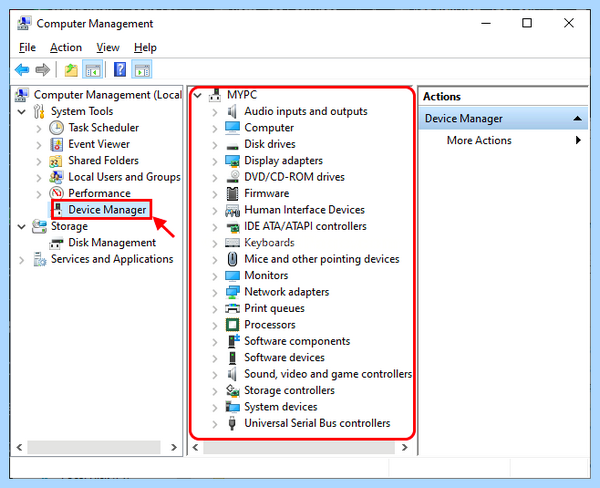This screenshot has height=488, width=600.
Task: Toggle the Show/Hide Action Pane icon
Action: (142, 70)
